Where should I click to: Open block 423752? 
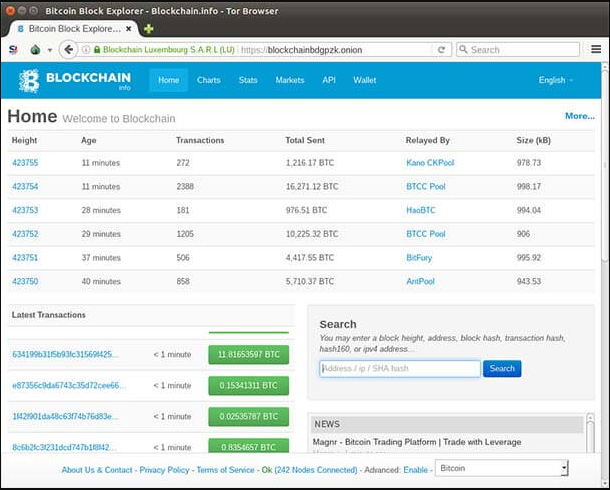[x=25, y=234]
